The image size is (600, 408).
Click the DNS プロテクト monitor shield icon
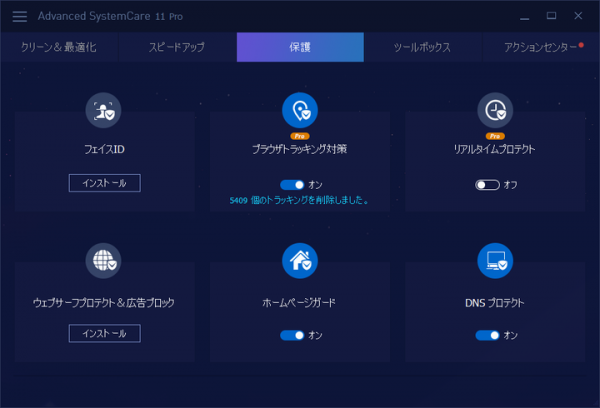[495, 261]
